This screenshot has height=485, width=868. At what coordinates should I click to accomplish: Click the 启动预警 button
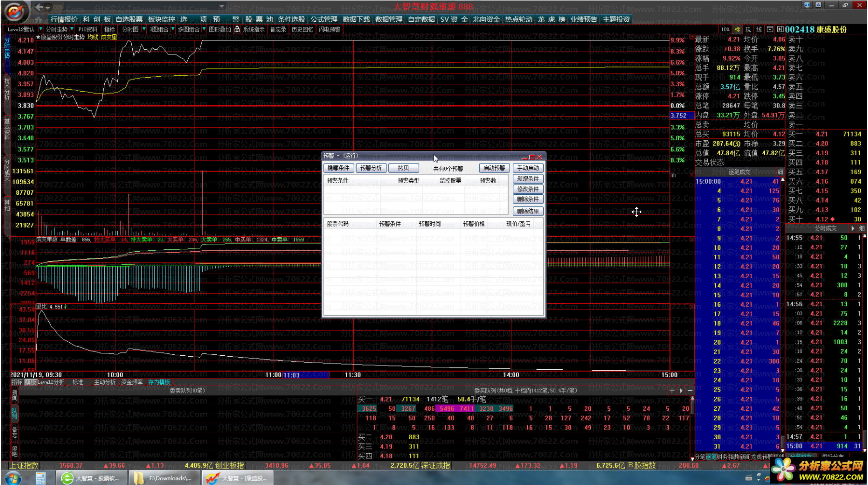tap(494, 168)
